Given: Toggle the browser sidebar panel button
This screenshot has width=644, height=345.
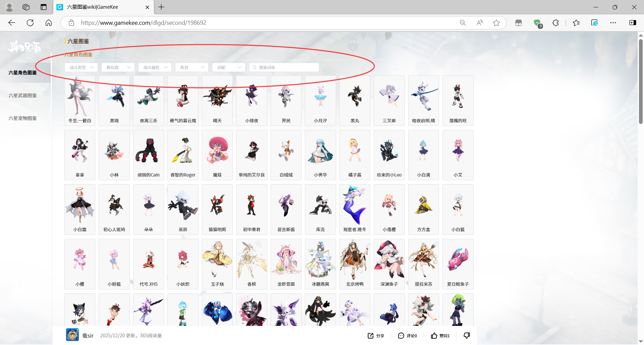Looking at the screenshot, I should pos(633,23).
